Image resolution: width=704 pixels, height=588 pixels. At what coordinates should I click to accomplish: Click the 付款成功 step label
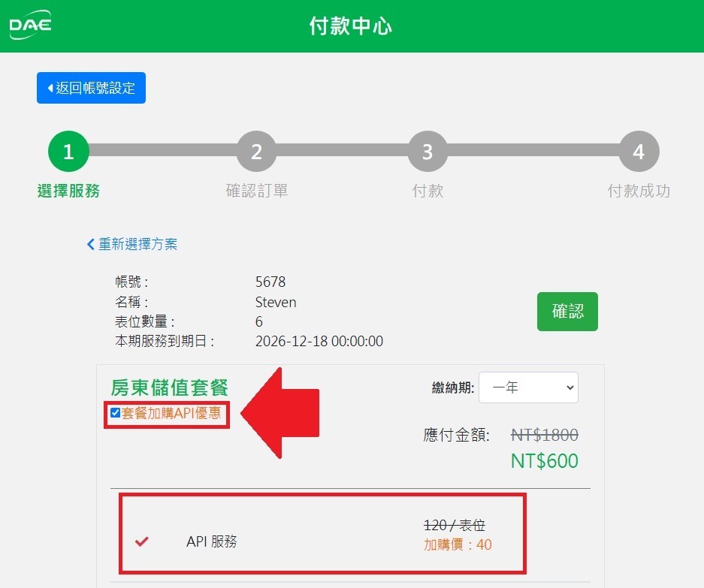[x=638, y=191]
